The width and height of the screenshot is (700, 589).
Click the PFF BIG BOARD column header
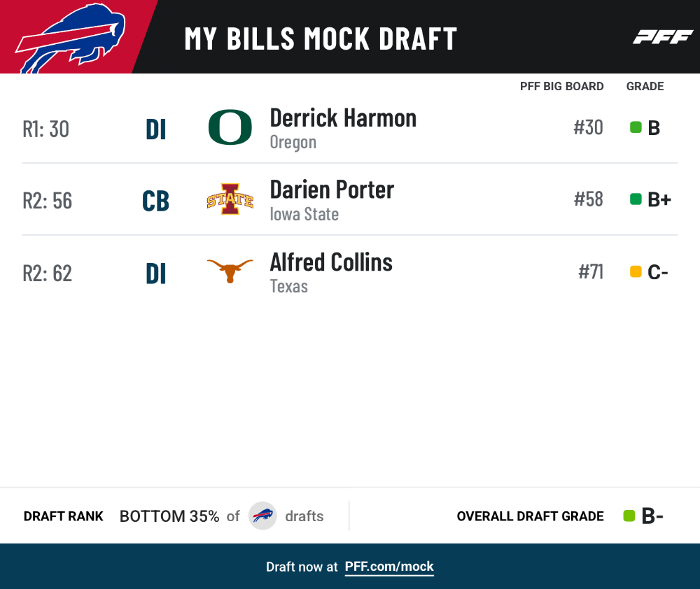tap(561, 86)
